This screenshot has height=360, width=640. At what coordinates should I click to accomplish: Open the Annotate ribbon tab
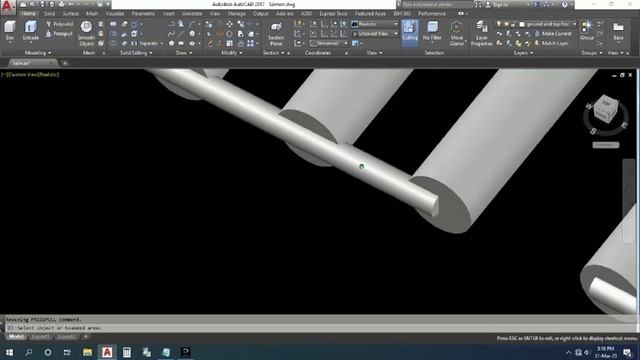click(x=192, y=14)
